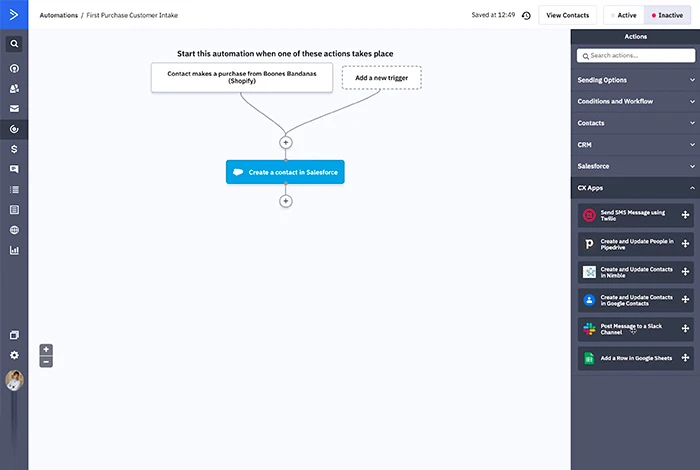Screen dimensions: 700x470
Task: Set automation status to Active
Action: pos(624,15)
